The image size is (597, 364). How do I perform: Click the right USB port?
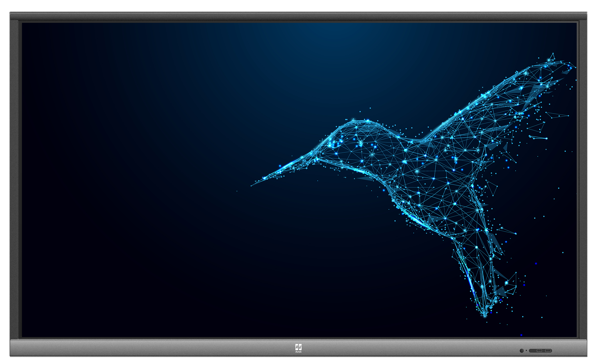pyautogui.click(x=548, y=351)
